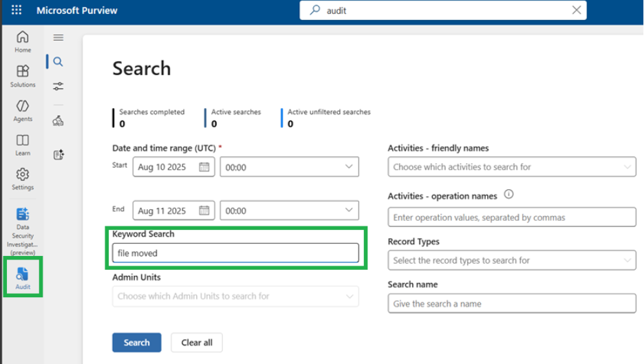
Task: Click Active unfiltered searches counter
Action: 326,118
